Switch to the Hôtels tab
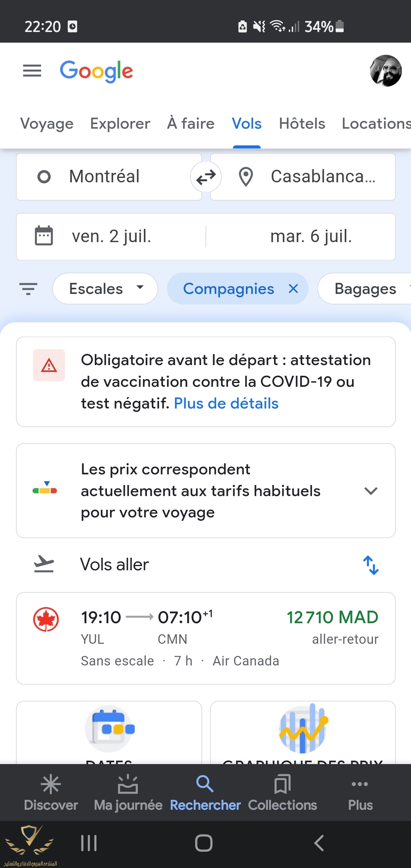This screenshot has height=868, width=411. coord(302,124)
